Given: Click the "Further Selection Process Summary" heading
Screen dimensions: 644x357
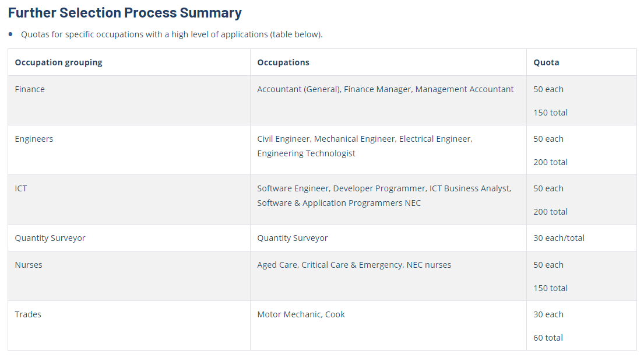Looking at the screenshot, I should [x=125, y=13].
